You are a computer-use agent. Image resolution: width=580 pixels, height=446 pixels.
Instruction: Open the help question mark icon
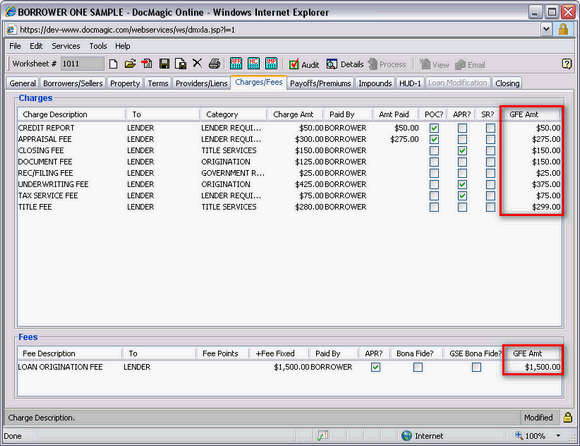566,64
